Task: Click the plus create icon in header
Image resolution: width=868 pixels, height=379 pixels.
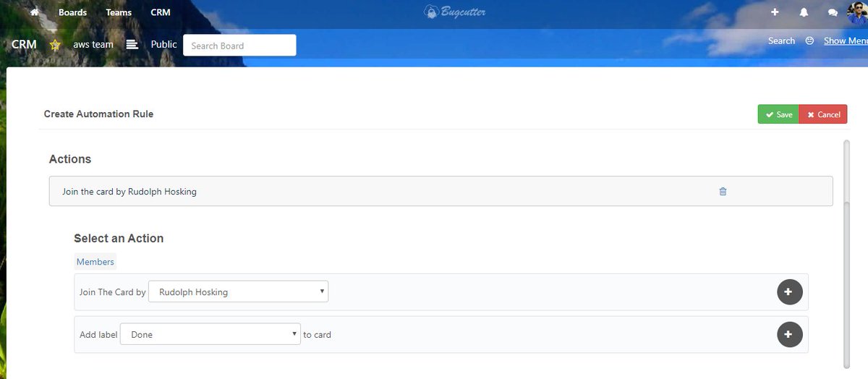Action: tap(775, 12)
